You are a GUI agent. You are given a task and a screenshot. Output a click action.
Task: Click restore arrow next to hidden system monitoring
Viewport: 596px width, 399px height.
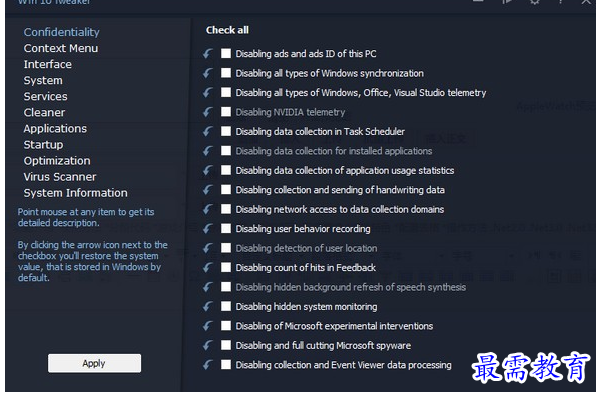(208, 306)
